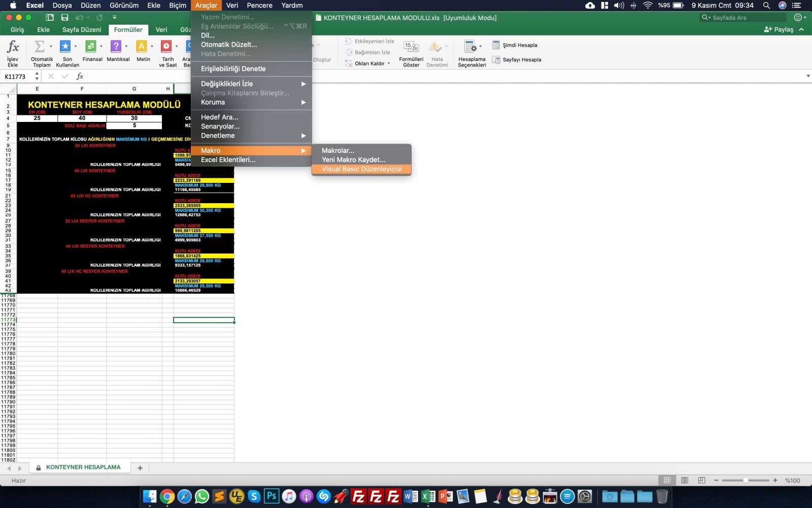
Task: Click the Formülleri Göster icon
Action: [x=411, y=47]
